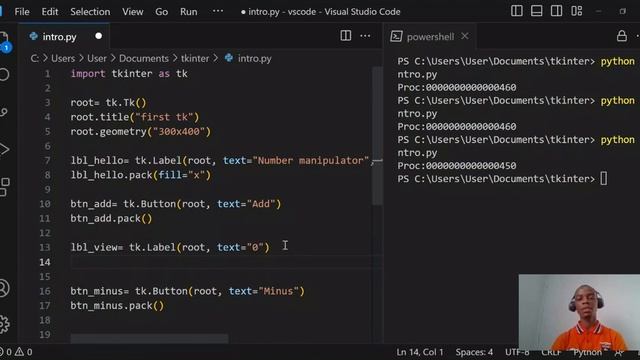Select the powershell tab
Image resolution: width=640 pixels, height=360 pixels.
430,37
